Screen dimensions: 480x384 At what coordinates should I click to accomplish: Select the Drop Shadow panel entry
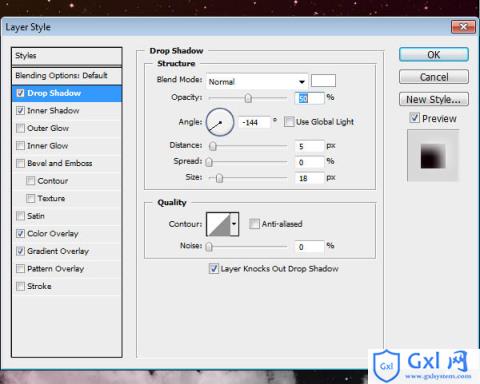[67, 93]
